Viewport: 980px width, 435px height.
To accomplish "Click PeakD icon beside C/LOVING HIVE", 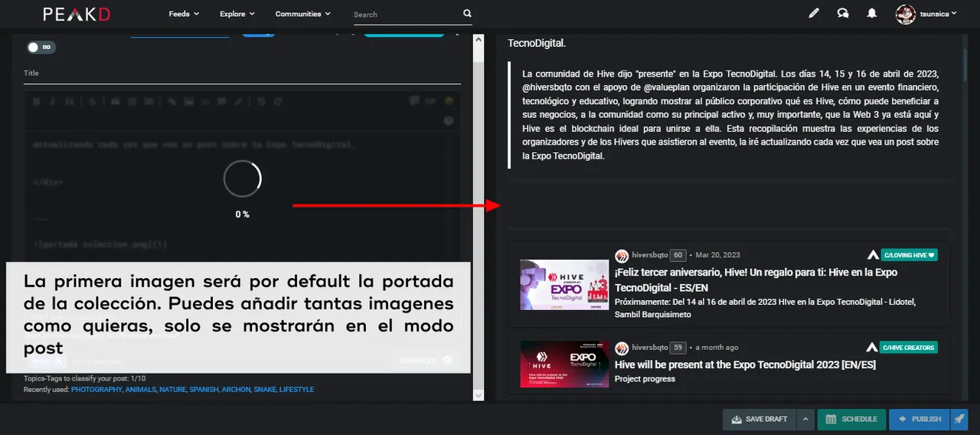I will coord(873,255).
